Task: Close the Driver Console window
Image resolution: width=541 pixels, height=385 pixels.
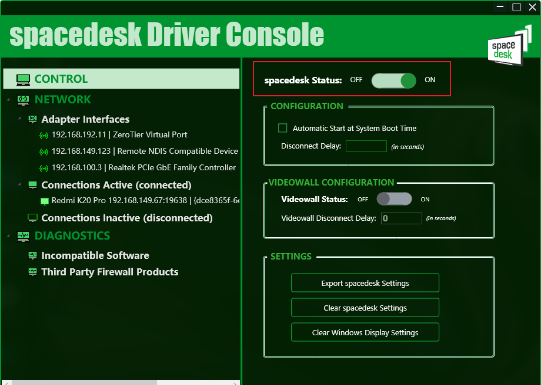Action: point(533,7)
